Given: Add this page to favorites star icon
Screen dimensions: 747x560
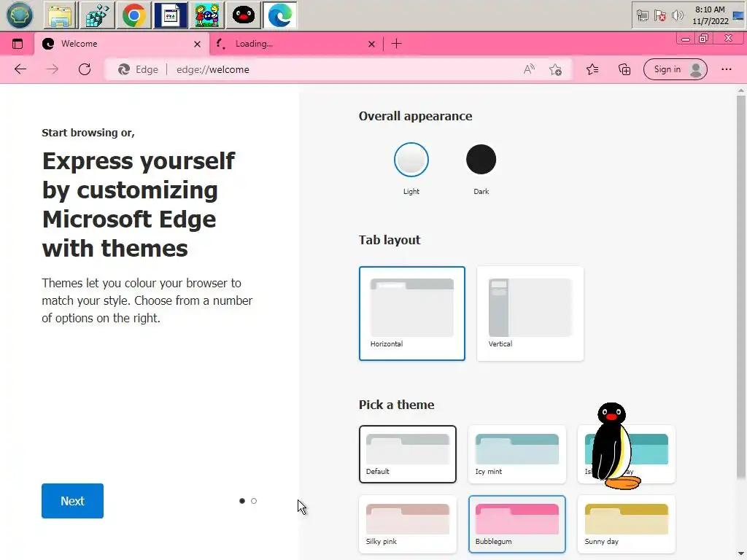Looking at the screenshot, I should (555, 69).
